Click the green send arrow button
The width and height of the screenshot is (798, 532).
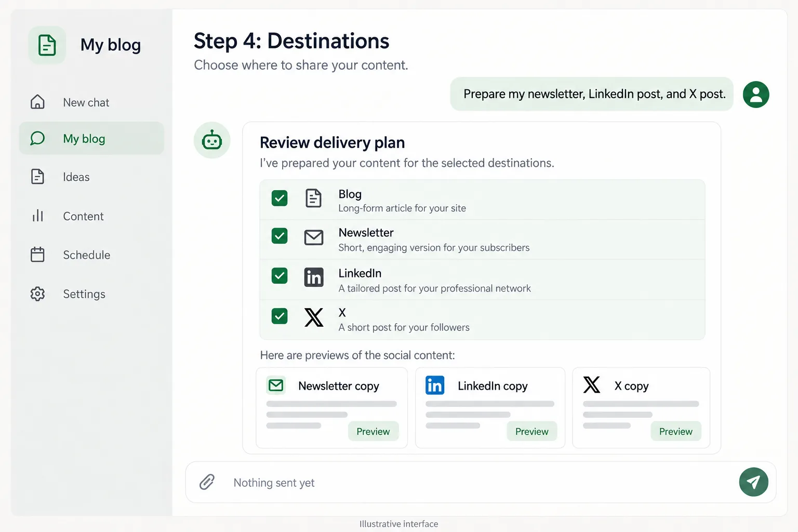753,482
